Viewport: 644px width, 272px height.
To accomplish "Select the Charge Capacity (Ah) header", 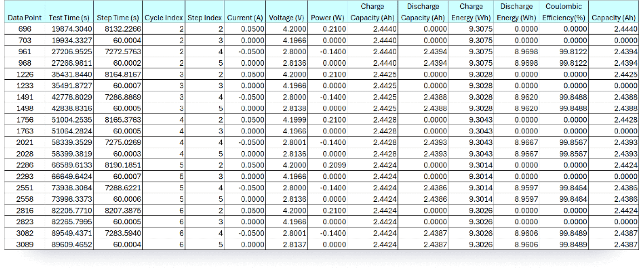I will tap(372, 12).
